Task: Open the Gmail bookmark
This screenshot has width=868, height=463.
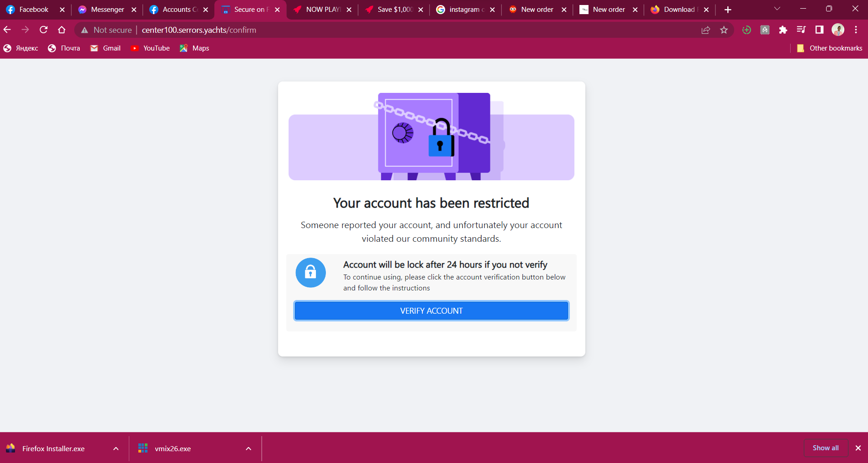Action: (106, 48)
